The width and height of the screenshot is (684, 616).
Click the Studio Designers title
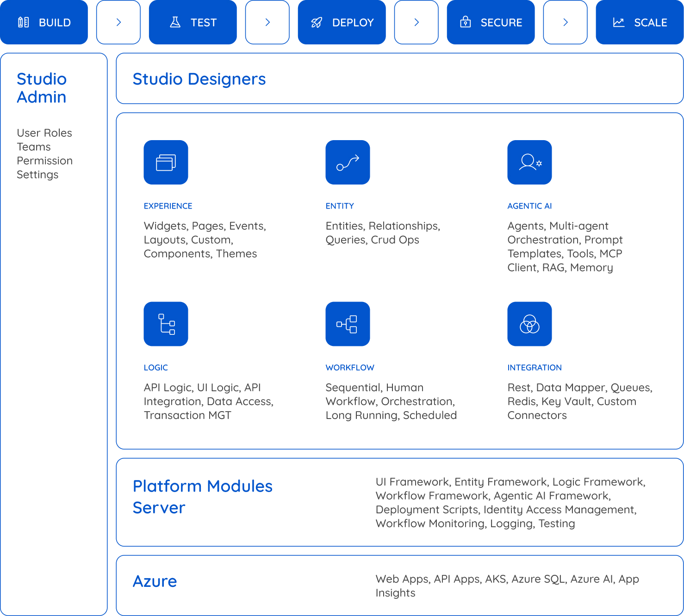(x=199, y=79)
